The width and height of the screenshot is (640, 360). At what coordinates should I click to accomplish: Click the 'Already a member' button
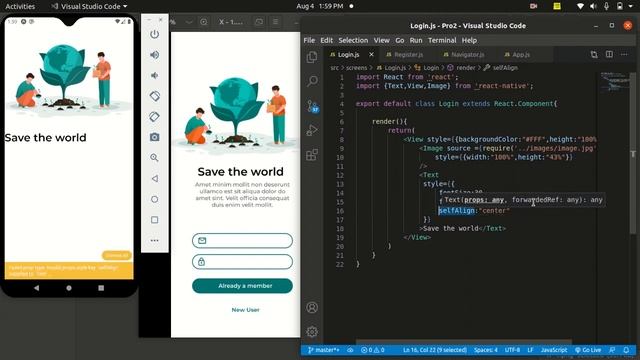242,286
